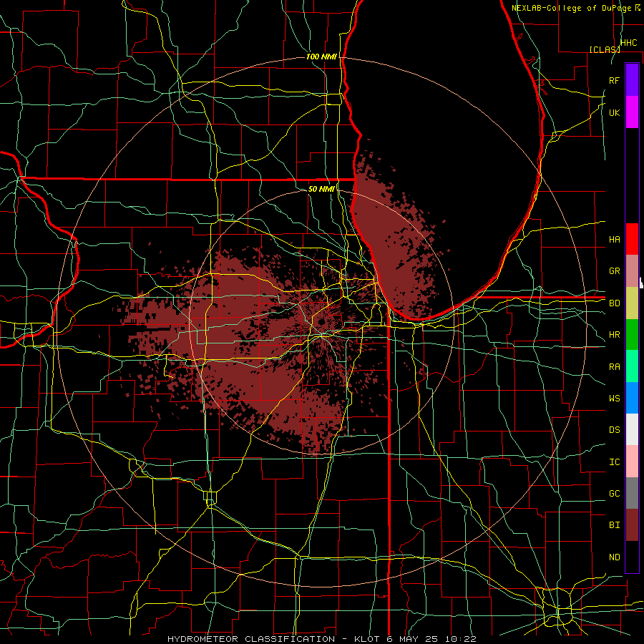Viewport: 644px width, 644px height.
Task: Click the ND black legend swatch
Action: point(632,557)
